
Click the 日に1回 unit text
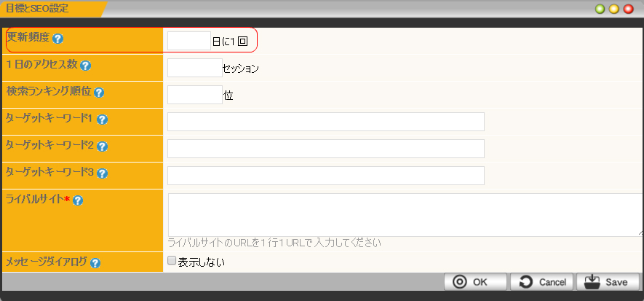[x=230, y=41]
